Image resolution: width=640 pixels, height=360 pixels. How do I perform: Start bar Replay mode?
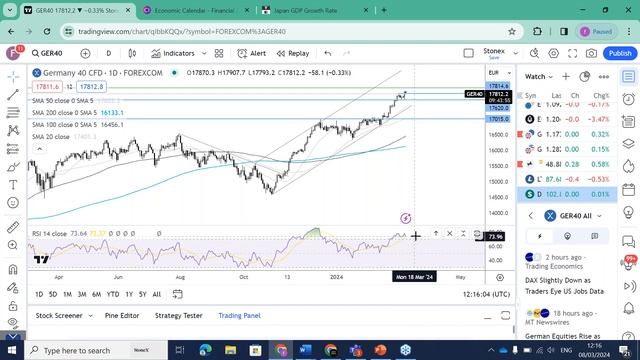293,53
